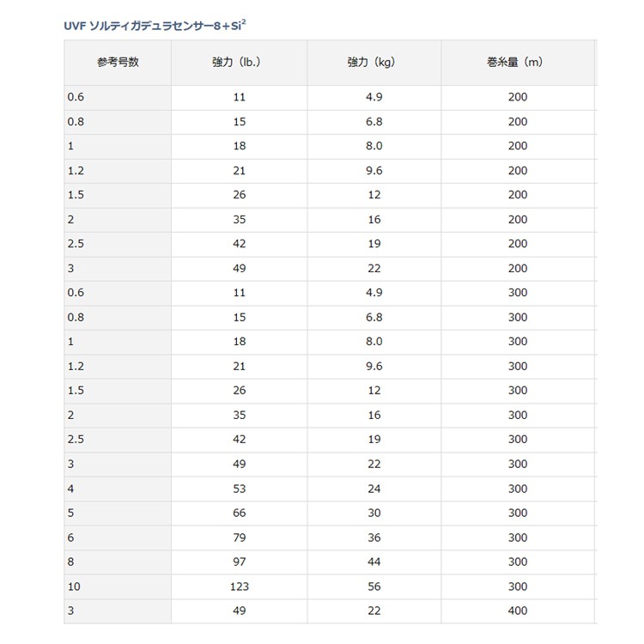This screenshot has height=644, width=644.
Task: Click the 79 lb. strength cell
Action: (239, 538)
